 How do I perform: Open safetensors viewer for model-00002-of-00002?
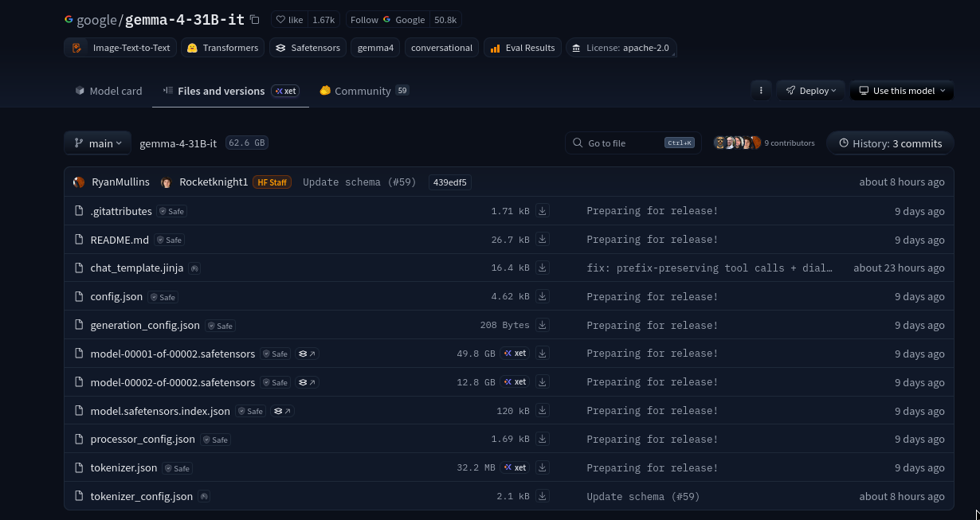307,382
